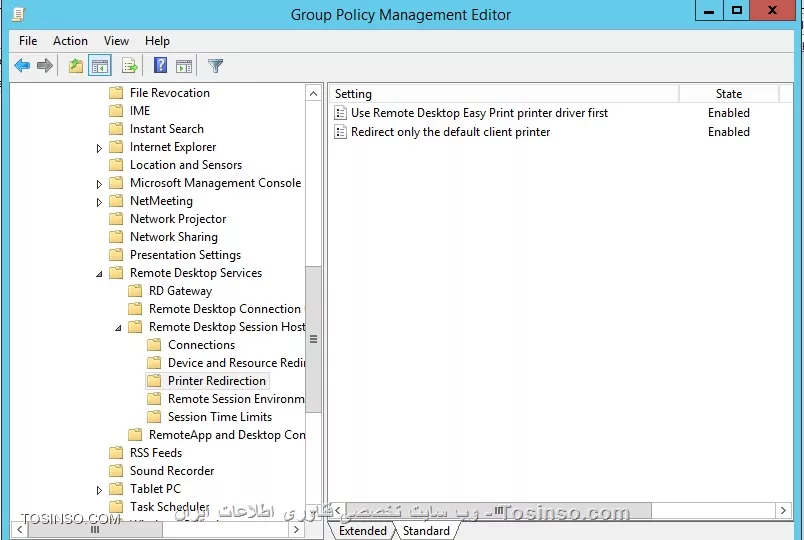Click the RD Gateway folder icon
The height and width of the screenshot is (540, 804).
coord(135,291)
